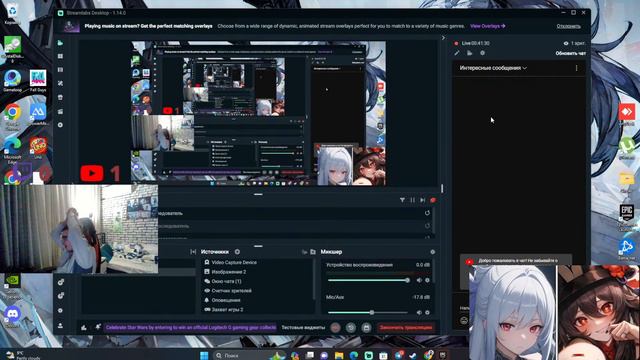The height and width of the screenshot is (360, 640).
Task: Skip the current alert
Action: (x=423, y=200)
